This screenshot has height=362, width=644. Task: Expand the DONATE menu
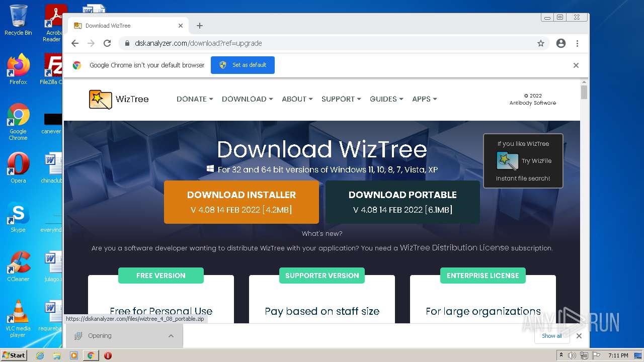click(195, 99)
